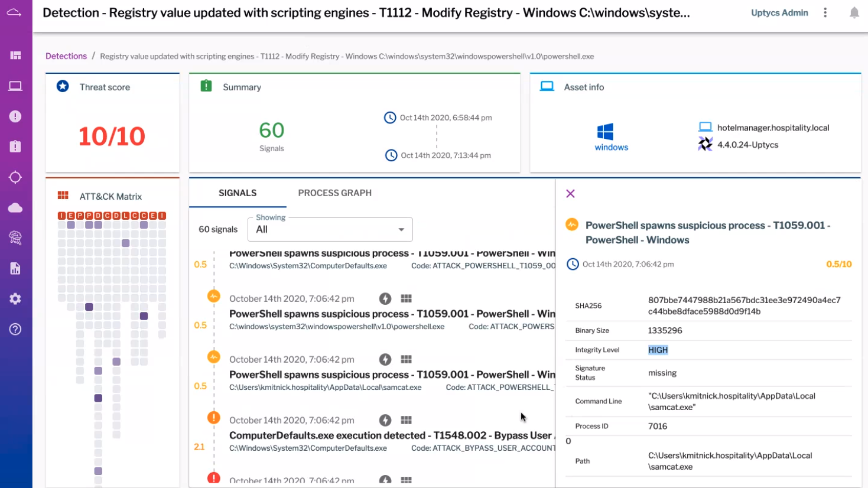Click the star icon on Threat score card

[63, 86]
